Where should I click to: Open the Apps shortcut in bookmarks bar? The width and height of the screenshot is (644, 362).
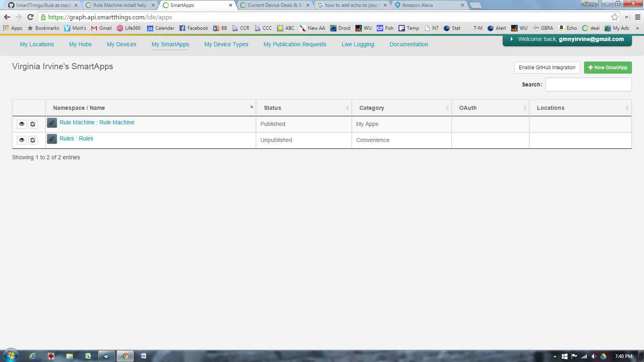(12, 28)
